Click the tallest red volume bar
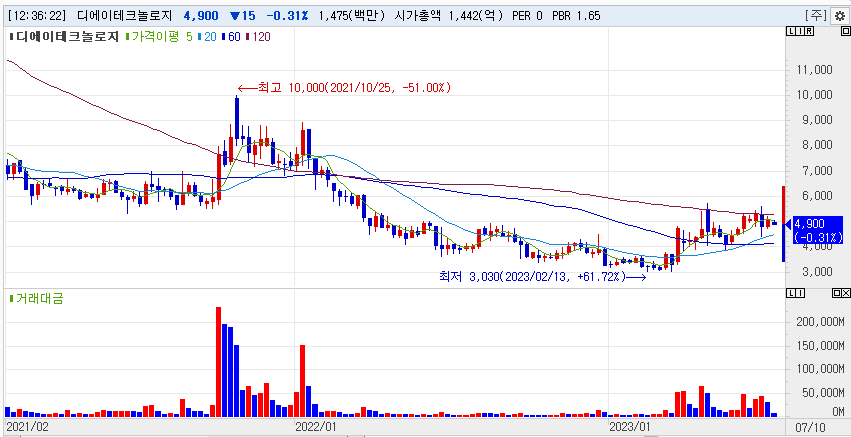The image size is (851, 437). pyautogui.click(x=219, y=362)
